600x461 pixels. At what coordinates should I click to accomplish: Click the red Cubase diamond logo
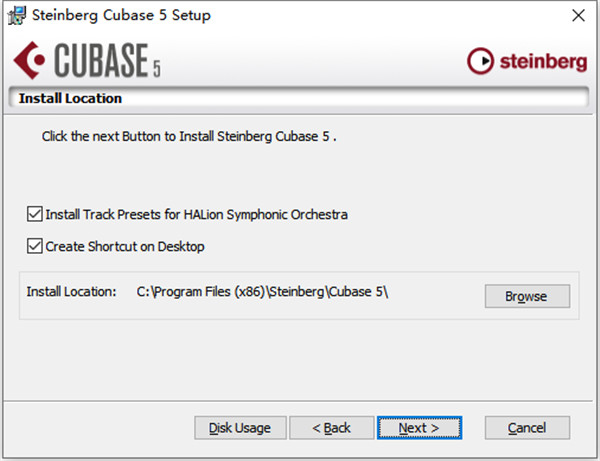(31, 61)
